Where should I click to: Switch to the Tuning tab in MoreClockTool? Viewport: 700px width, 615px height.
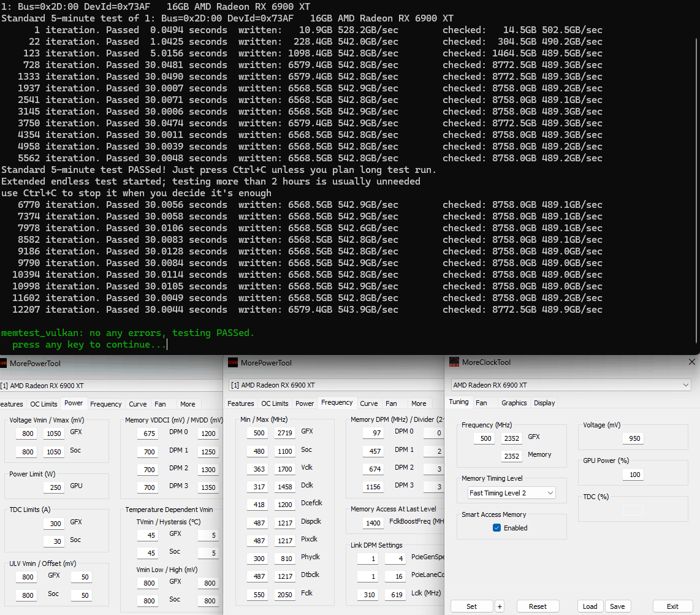pyautogui.click(x=458, y=402)
